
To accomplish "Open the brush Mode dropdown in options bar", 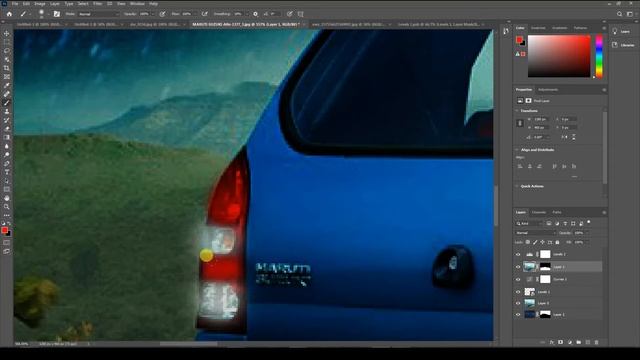I will click(98, 14).
